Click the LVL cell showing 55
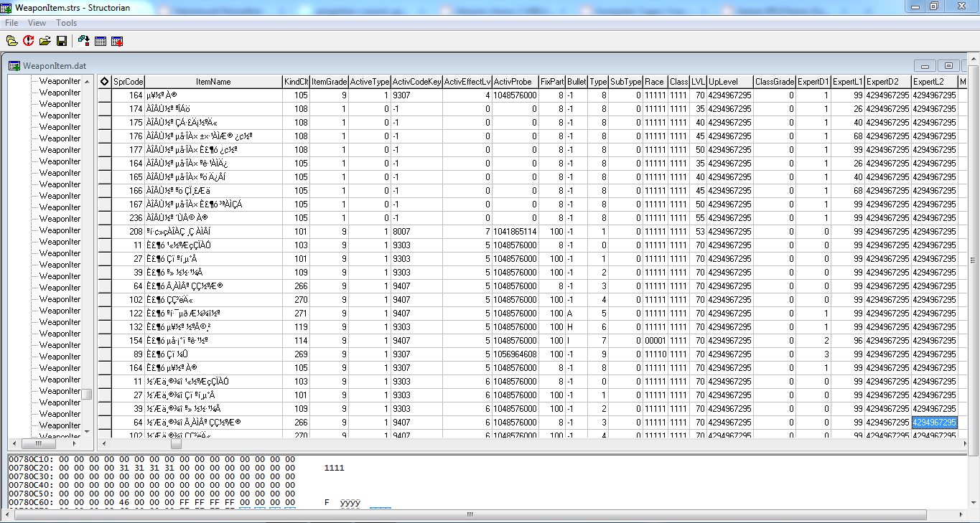Image resolution: width=980 pixels, height=523 pixels. 698,218
